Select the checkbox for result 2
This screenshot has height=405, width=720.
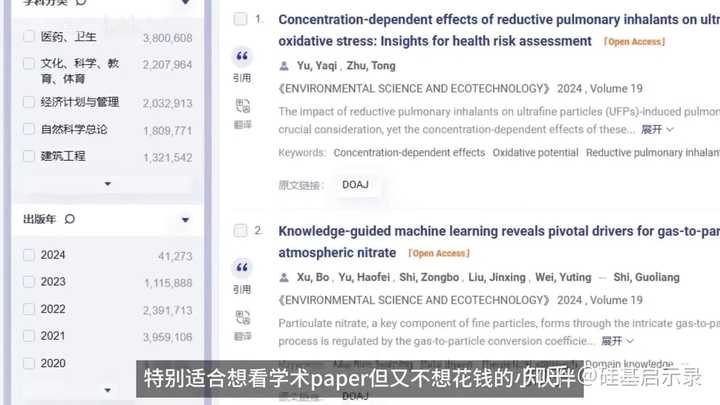tap(240, 230)
